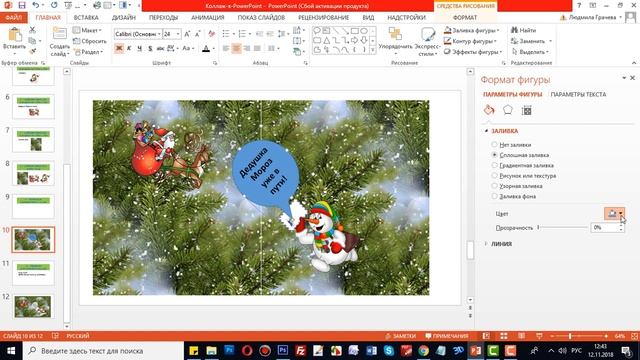Switch to the ФОРМАТ ribbon tab
640x360 pixels.
tap(465, 18)
